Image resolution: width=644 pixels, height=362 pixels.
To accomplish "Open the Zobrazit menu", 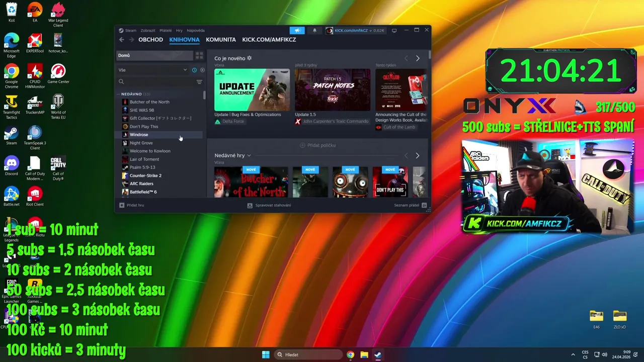I will 148,30.
